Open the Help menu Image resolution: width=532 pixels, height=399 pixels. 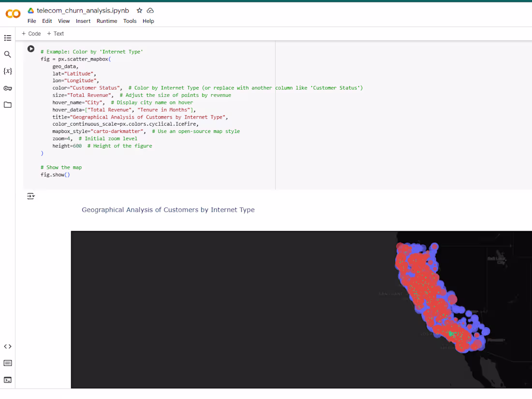(x=148, y=21)
